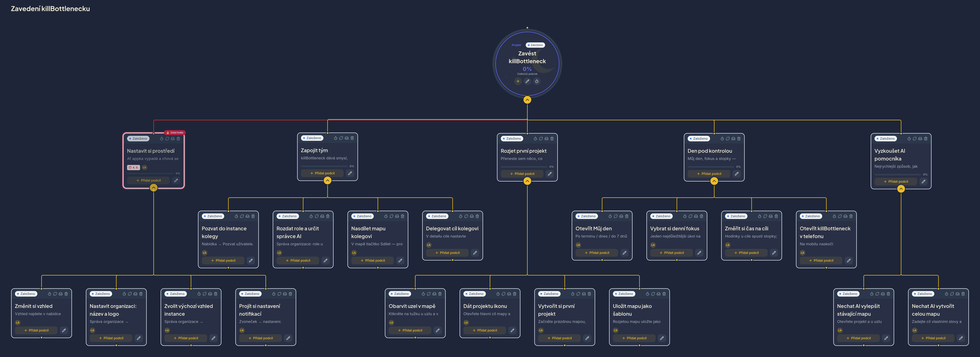Click Přidat podcíl on Rozjet první projekt card
980x357 pixels.
(522, 174)
